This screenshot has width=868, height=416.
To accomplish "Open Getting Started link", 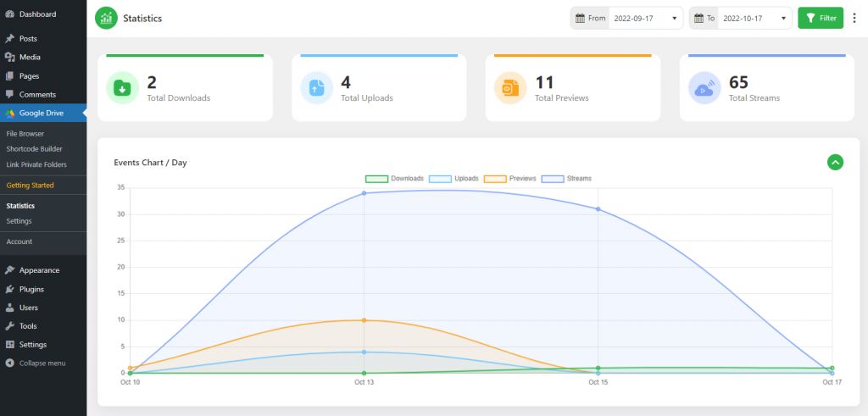I will click(x=30, y=186).
